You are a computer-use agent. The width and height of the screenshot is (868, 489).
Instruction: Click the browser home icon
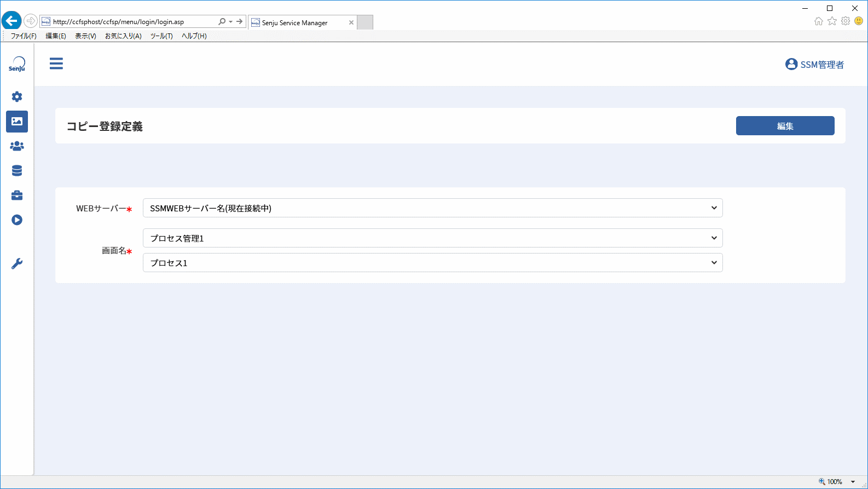pyautogui.click(x=819, y=21)
